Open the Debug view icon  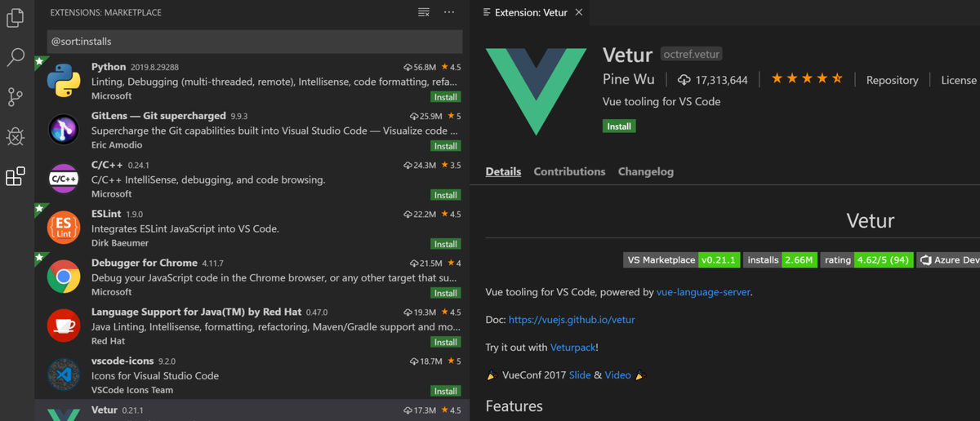[x=16, y=136]
